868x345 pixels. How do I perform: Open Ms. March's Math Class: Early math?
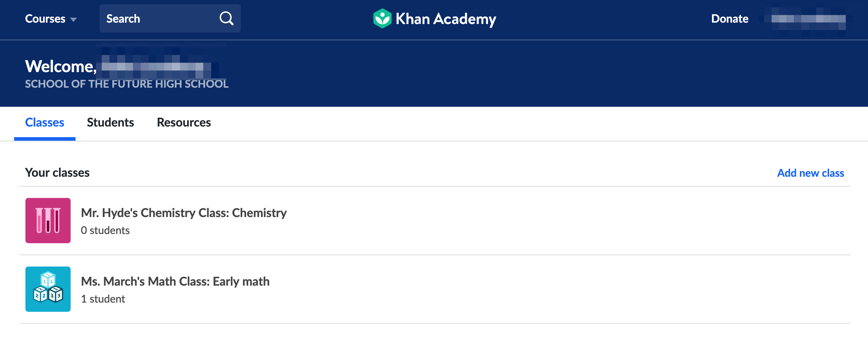[x=175, y=281]
